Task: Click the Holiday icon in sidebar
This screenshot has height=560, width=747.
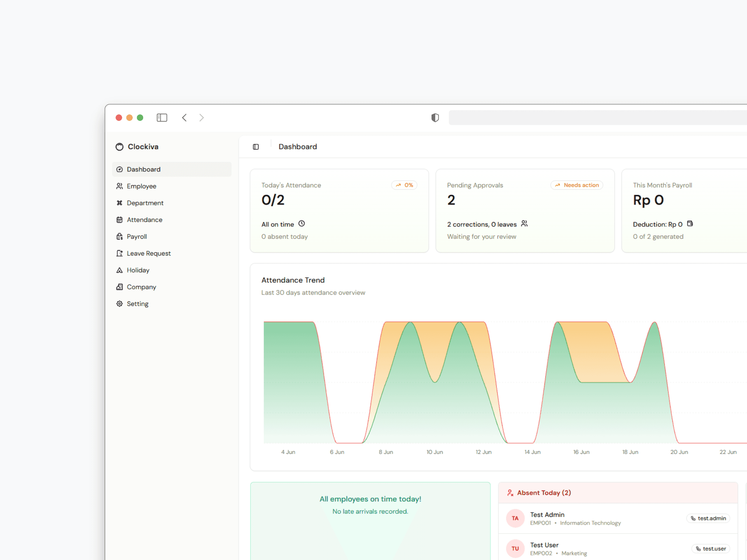Action: click(119, 270)
